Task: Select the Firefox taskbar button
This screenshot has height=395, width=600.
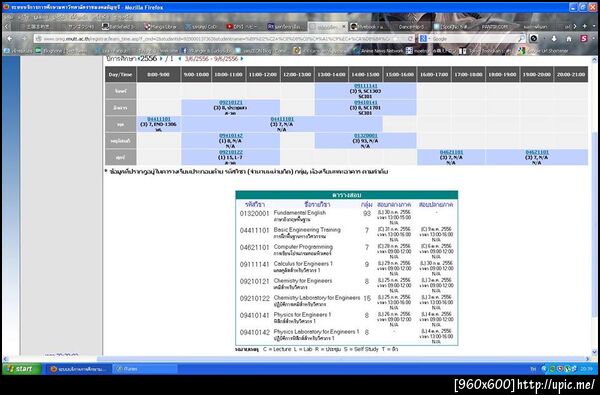Action: [79, 369]
